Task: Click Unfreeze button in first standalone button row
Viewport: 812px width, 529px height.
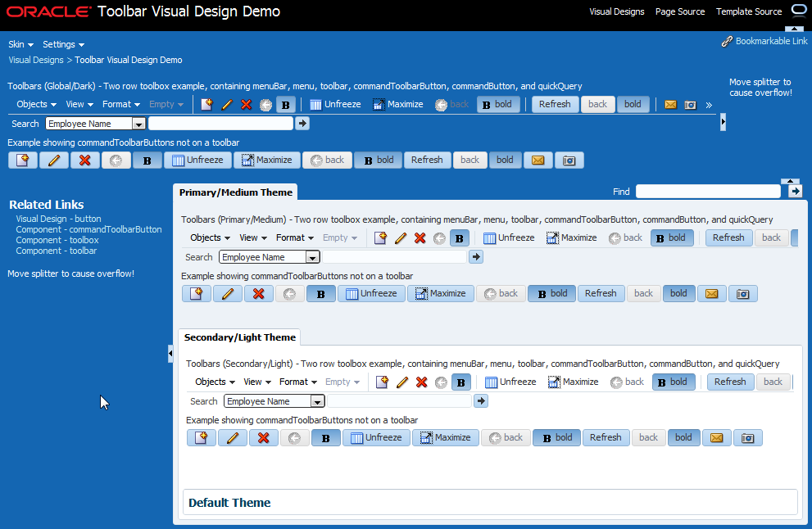Action: click(197, 161)
